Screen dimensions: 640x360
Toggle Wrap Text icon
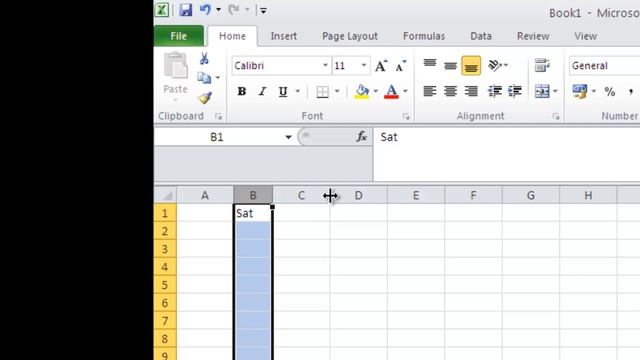tap(542, 65)
